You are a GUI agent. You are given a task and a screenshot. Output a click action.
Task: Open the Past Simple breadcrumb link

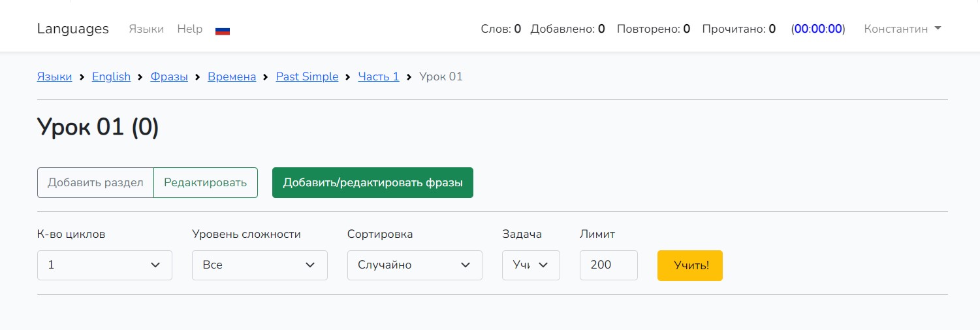pyautogui.click(x=307, y=76)
